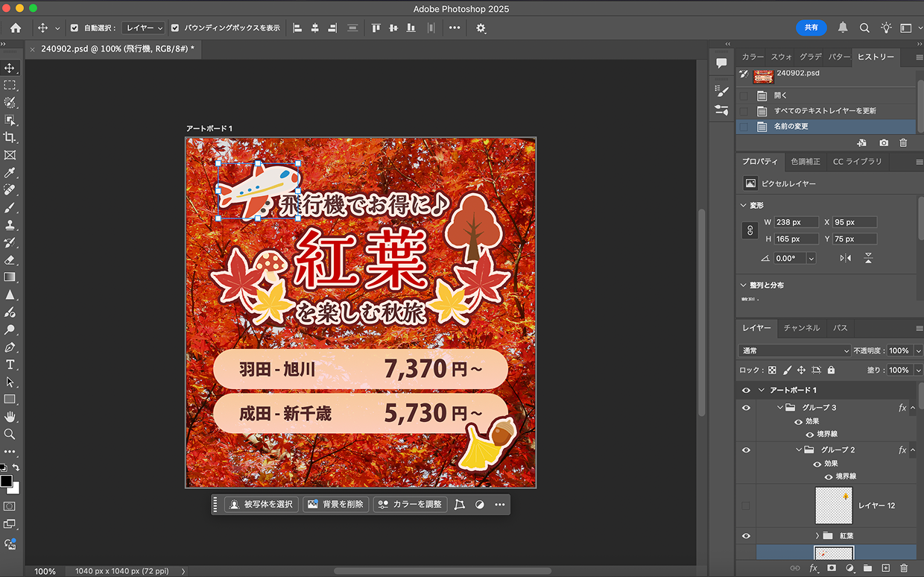Uncheck バウンディングボックスを表示 checkbox
Image resolution: width=924 pixels, height=577 pixels.
click(x=175, y=28)
